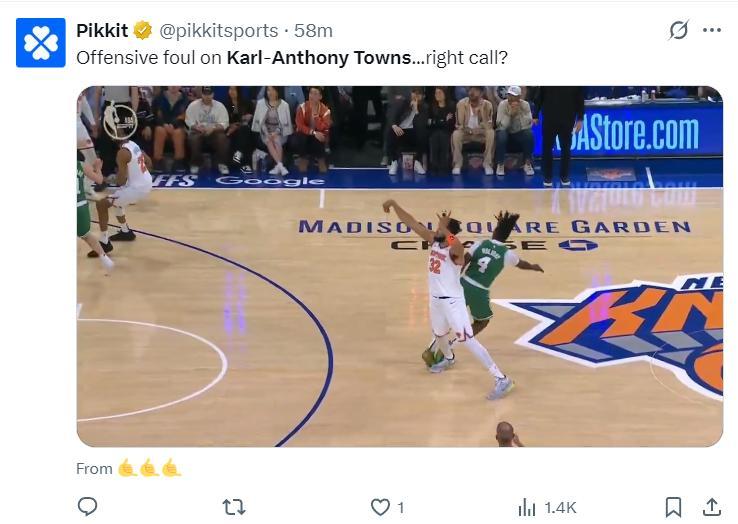Click the Pikkit display name

click(102, 31)
